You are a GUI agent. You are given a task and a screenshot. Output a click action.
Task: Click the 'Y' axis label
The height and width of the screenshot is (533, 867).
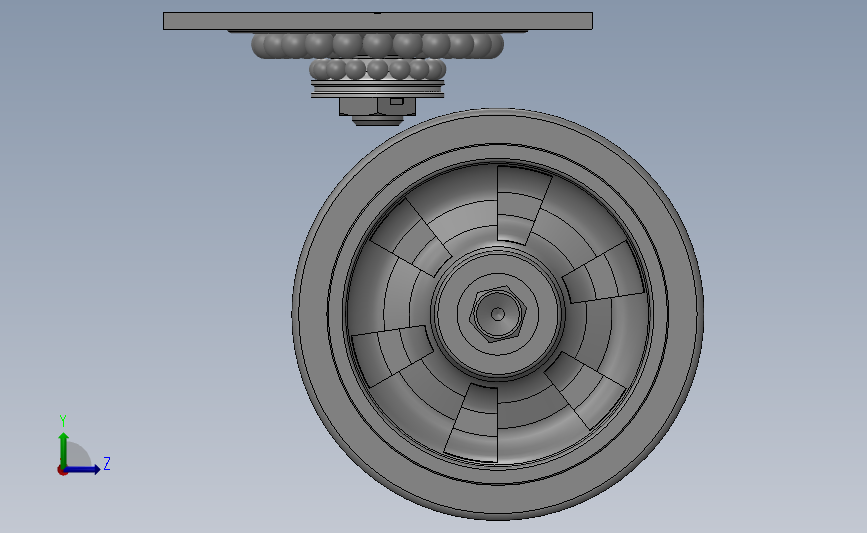(63, 421)
